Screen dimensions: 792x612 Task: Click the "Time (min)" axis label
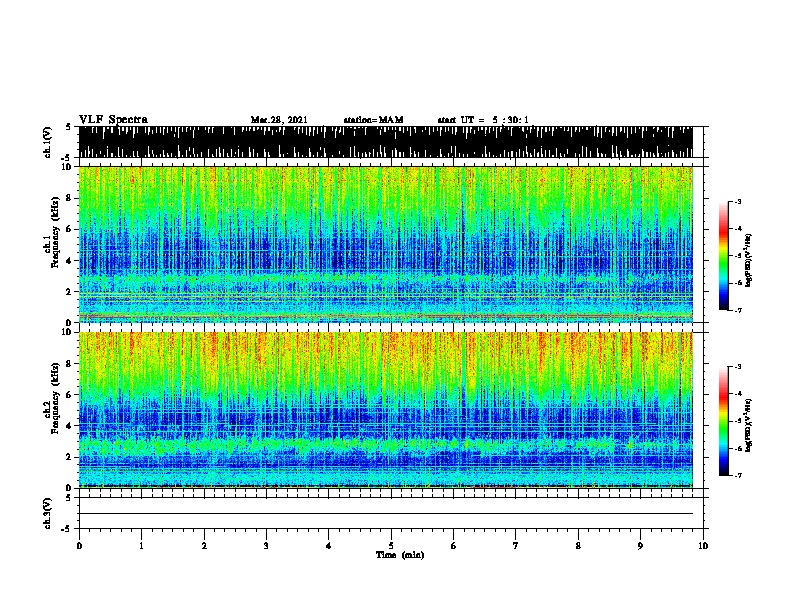[400, 555]
